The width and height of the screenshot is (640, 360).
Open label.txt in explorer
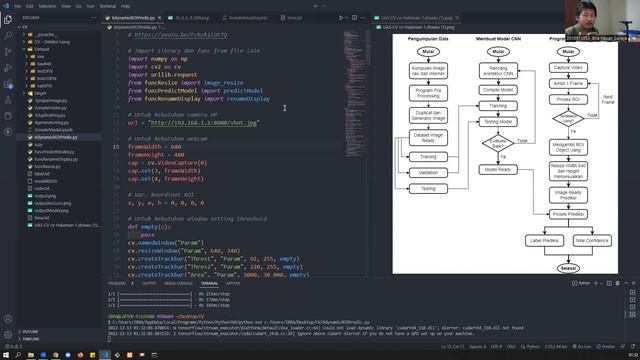tap(42, 174)
